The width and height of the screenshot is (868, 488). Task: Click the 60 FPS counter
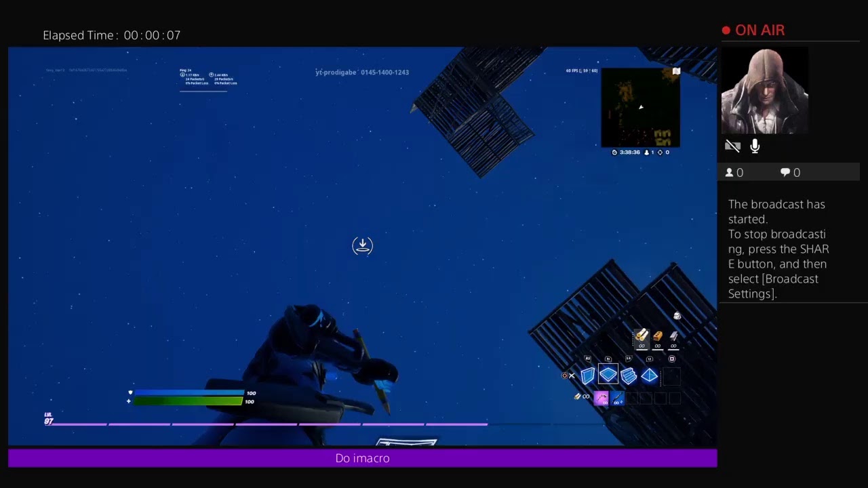[582, 70]
